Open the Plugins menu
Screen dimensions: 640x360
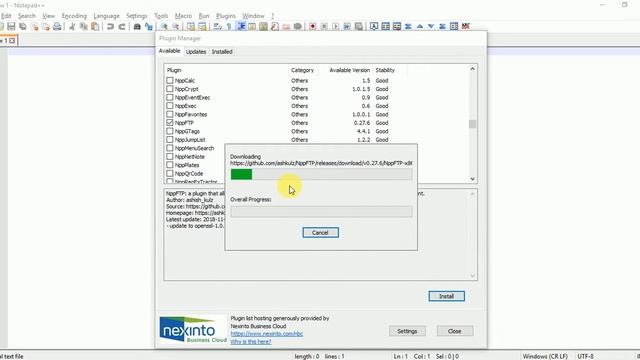point(226,16)
